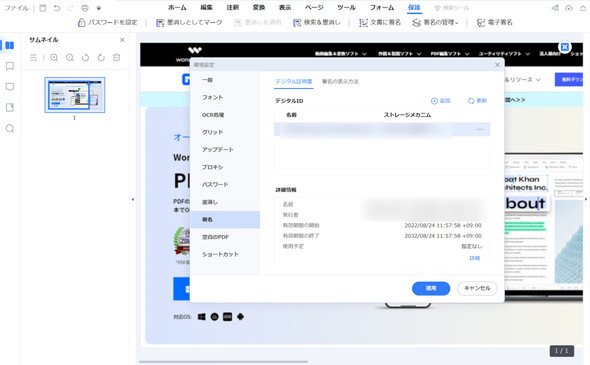Select ショートカット in settings list
590x365 pixels.
pos(225,254)
